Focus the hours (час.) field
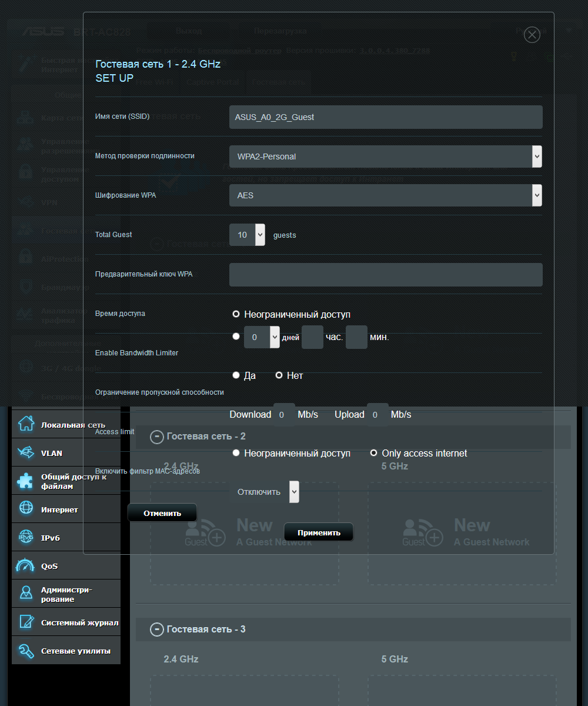 [x=312, y=337]
